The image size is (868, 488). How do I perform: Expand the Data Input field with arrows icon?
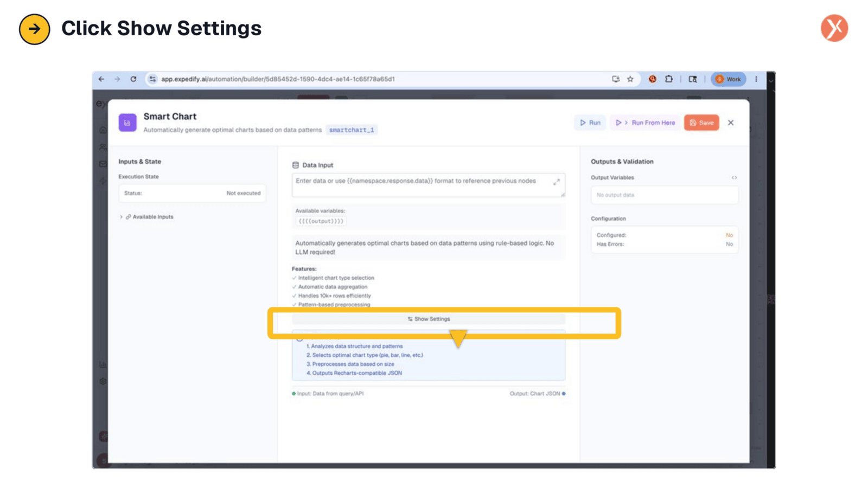click(557, 182)
